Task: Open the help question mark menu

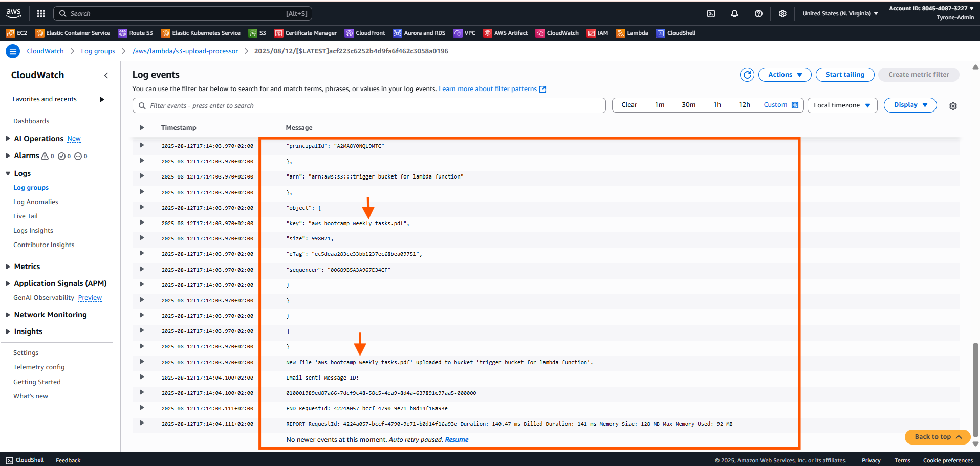Action: (x=758, y=14)
